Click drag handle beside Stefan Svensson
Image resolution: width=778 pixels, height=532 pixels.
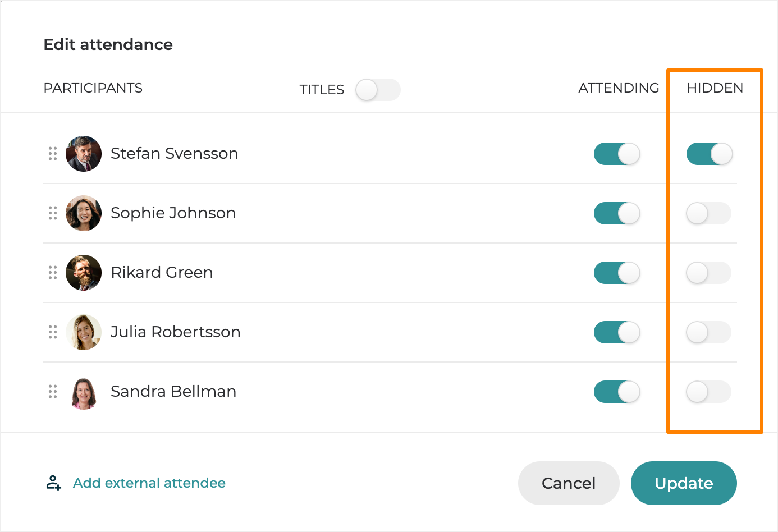coord(53,154)
